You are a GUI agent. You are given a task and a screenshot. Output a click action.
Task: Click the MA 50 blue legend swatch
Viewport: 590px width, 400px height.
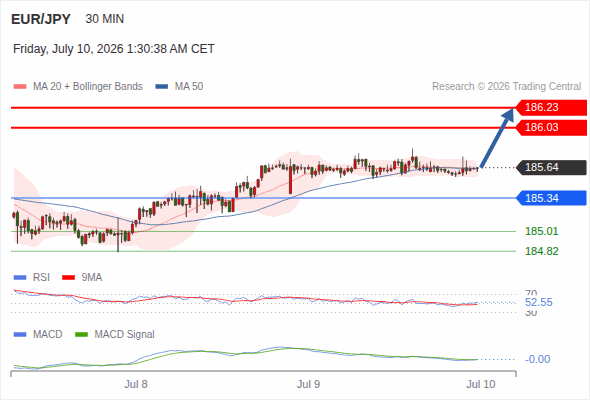click(162, 87)
